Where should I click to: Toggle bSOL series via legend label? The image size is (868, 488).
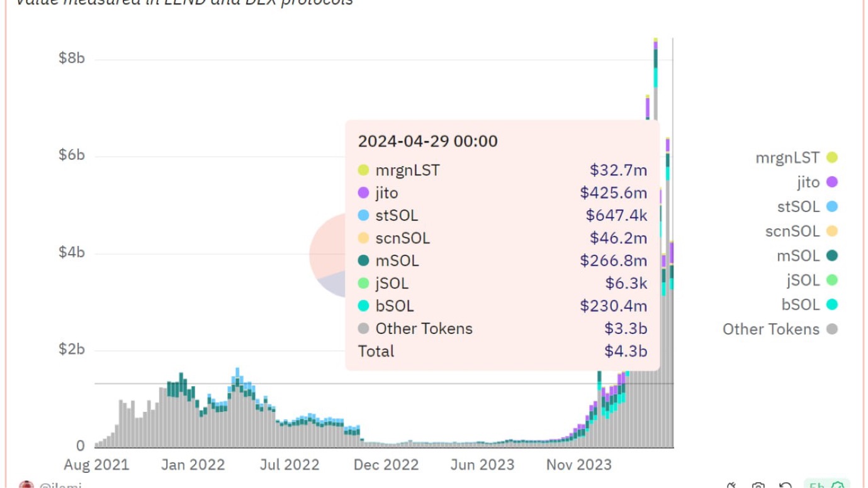click(x=800, y=304)
